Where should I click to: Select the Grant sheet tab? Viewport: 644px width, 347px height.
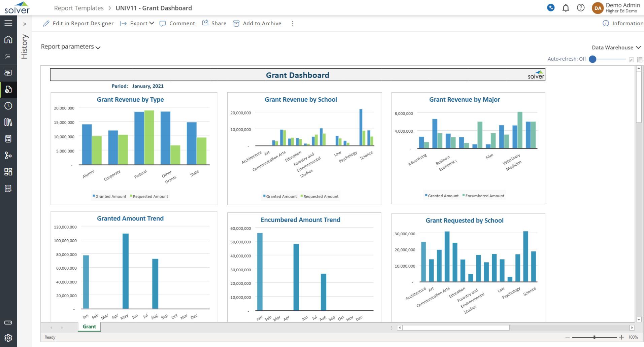coord(89,326)
